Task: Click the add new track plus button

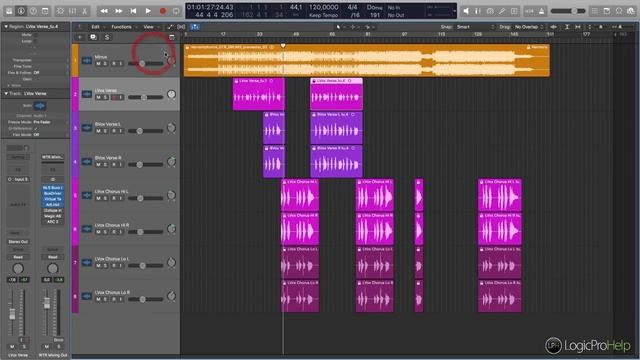Action: pos(80,37)
